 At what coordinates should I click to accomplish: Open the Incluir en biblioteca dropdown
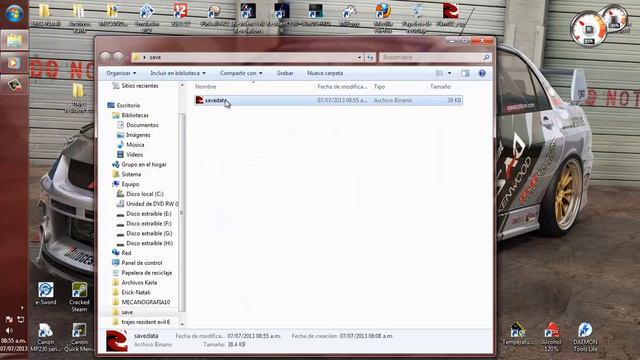pyautogui.click(x=178, y=73)
